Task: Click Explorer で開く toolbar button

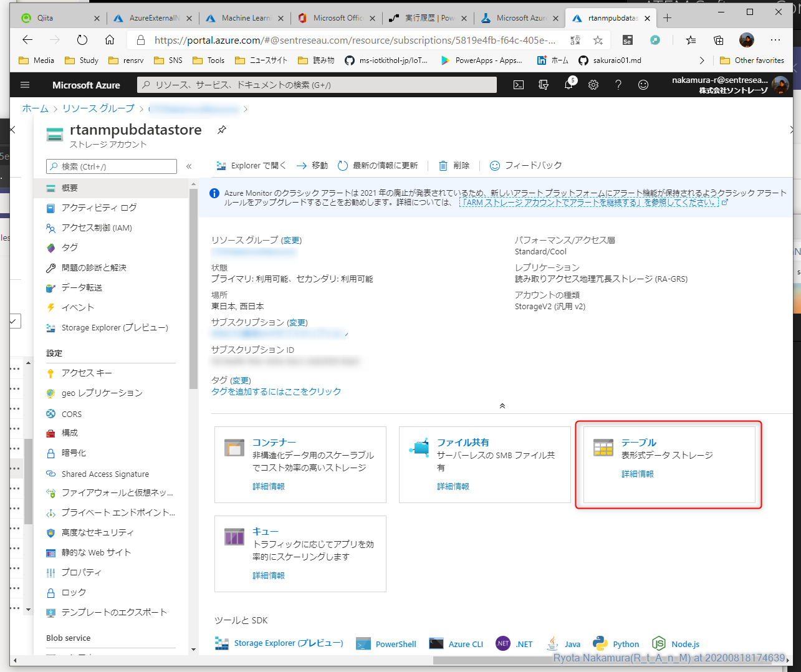Action: click(x=251, y=165)
